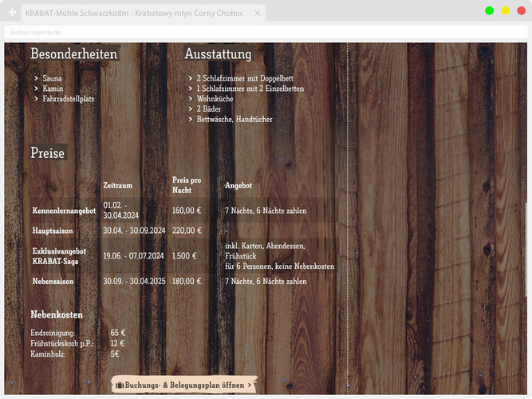Click the arrow bullet beside Fahrradstellplatz

37,99
